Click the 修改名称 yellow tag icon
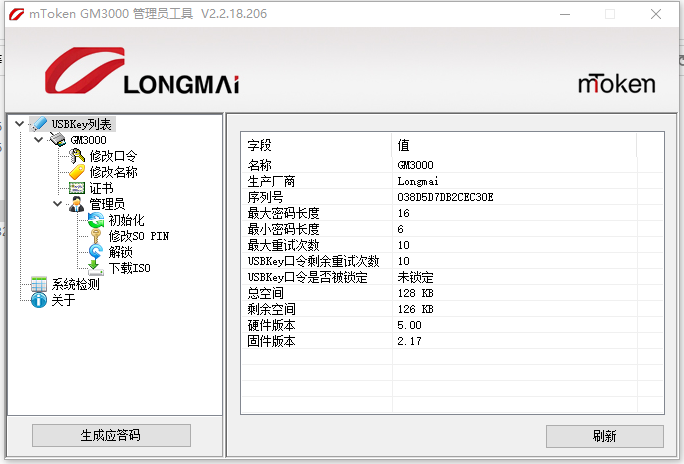Viewport: 684px width, 464px height. pyautogui.click(x=77, y=172)
